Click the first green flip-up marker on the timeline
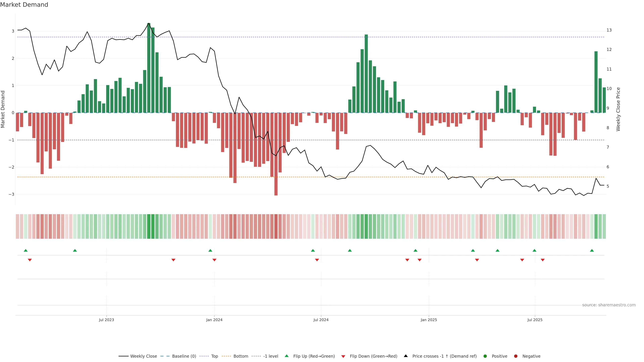Image resolution: width=644 pixels, height=362 pixels. point(25,250)
